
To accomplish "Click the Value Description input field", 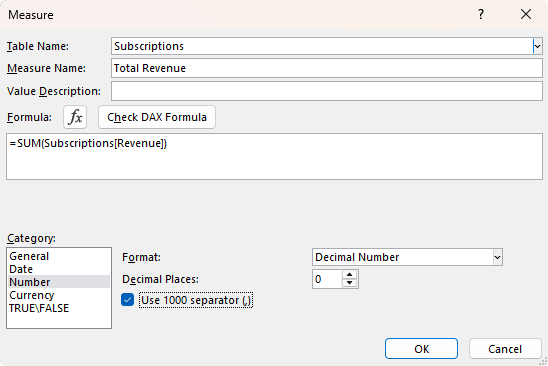I will [x=327, y=91].
